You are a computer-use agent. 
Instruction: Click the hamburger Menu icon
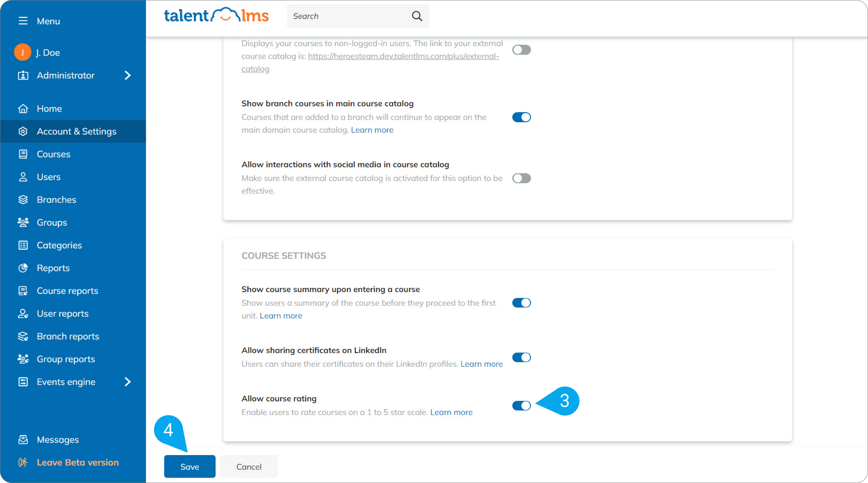(23, 21)
